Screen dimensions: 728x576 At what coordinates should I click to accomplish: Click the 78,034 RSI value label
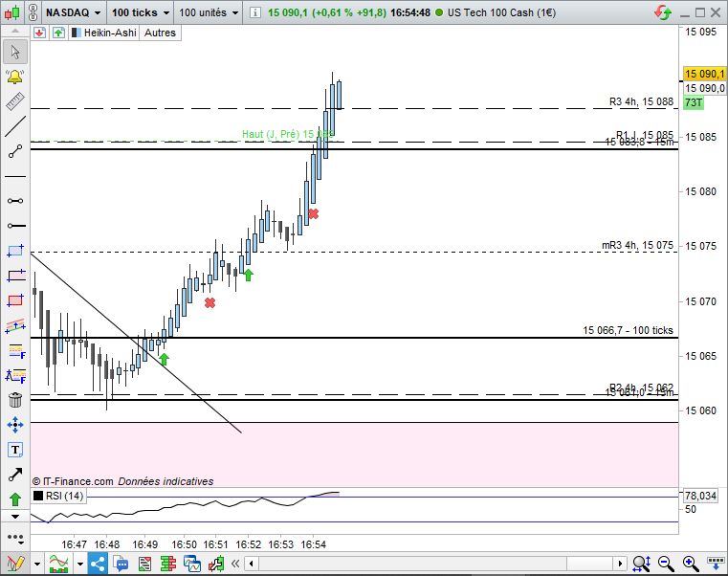tap(700, 496)
